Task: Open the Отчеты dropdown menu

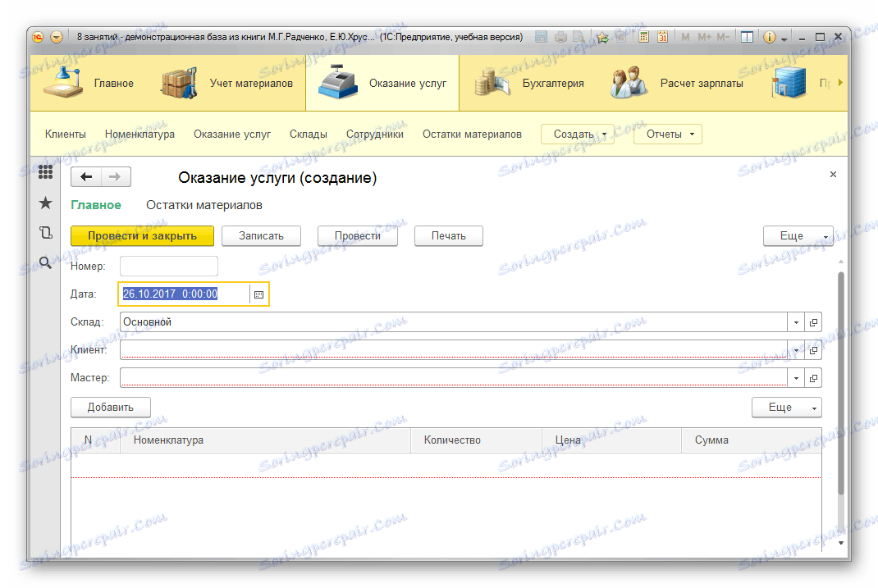Action: pos(667,134)
